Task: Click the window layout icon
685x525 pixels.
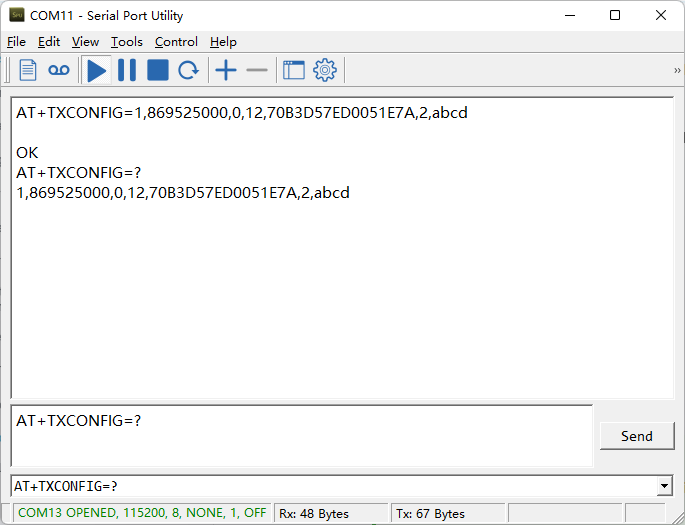Action: (294, 70)
